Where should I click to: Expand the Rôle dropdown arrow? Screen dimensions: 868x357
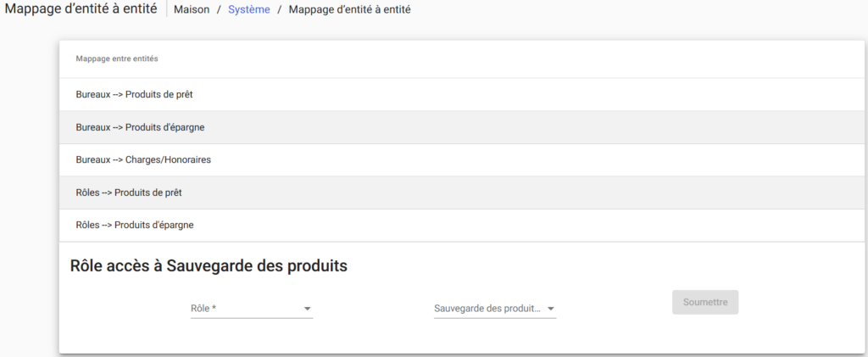coord(308,309)
